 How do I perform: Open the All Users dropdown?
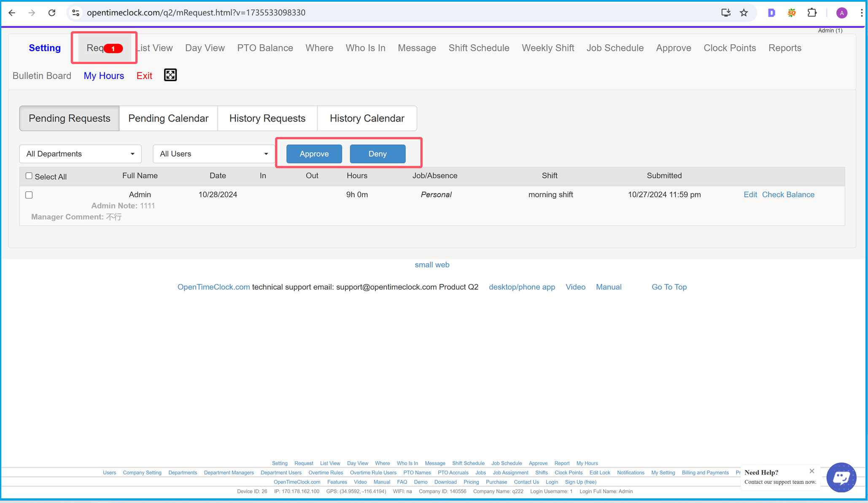click(214, 154)
